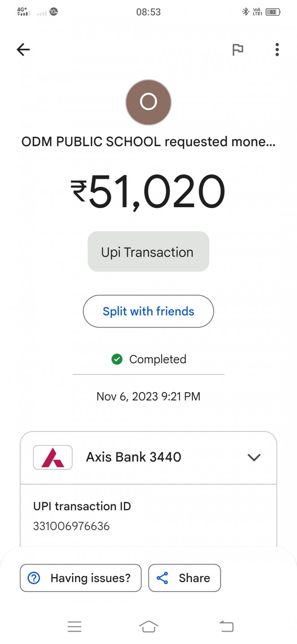Tap the green Completed checkmark icon

pos(117,359)
